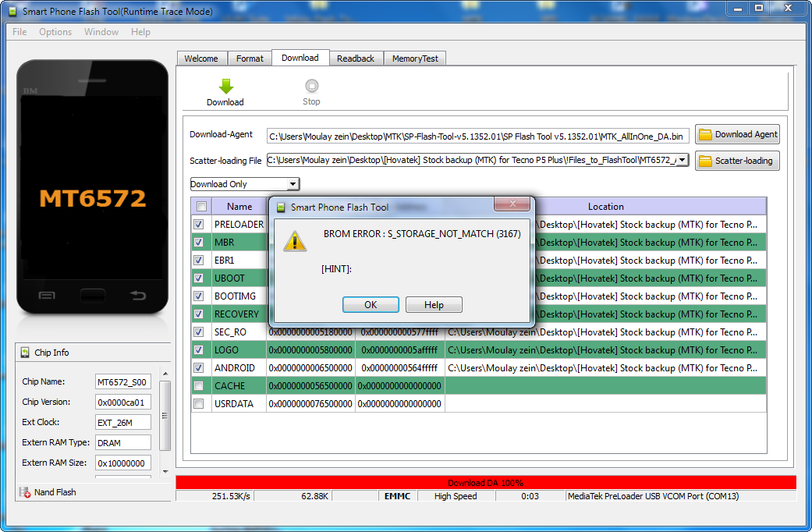Screen dimensions: 812x532
Task: Click the dialog's title bar app icon
Action: tap(281, 207)
